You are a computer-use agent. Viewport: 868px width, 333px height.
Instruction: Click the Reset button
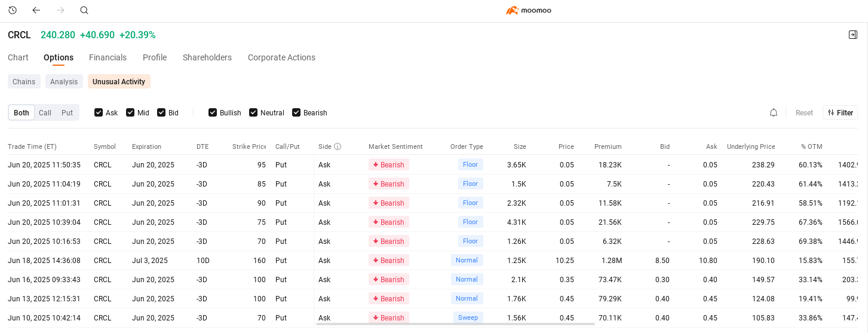[804, 113]
